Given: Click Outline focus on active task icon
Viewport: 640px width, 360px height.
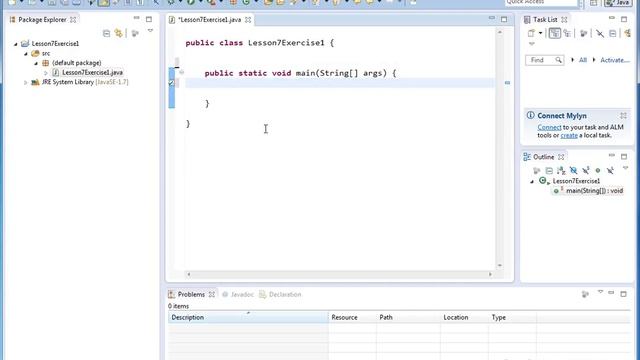Looking at the screenshot, I should pos(537,170).
